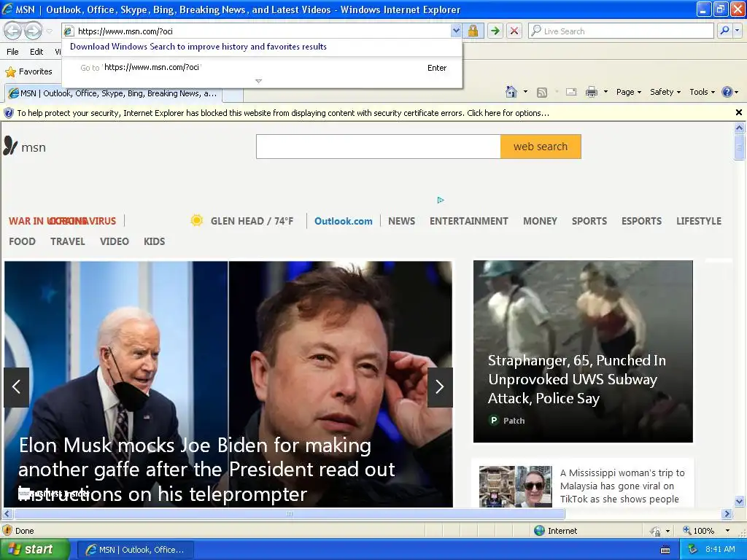Go to the ENTERTAINMENT section

pos(469,221)
